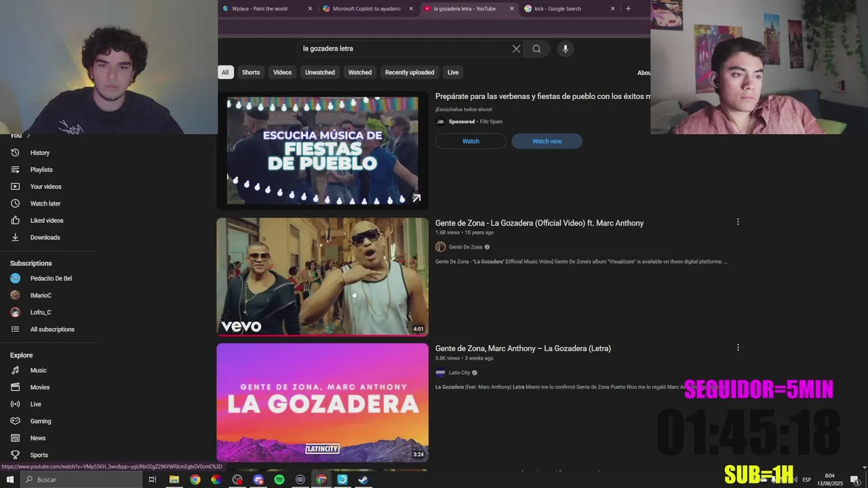Select the All filter chip
Viewport: 868px width, 488px height.
[x=225, y=73]
